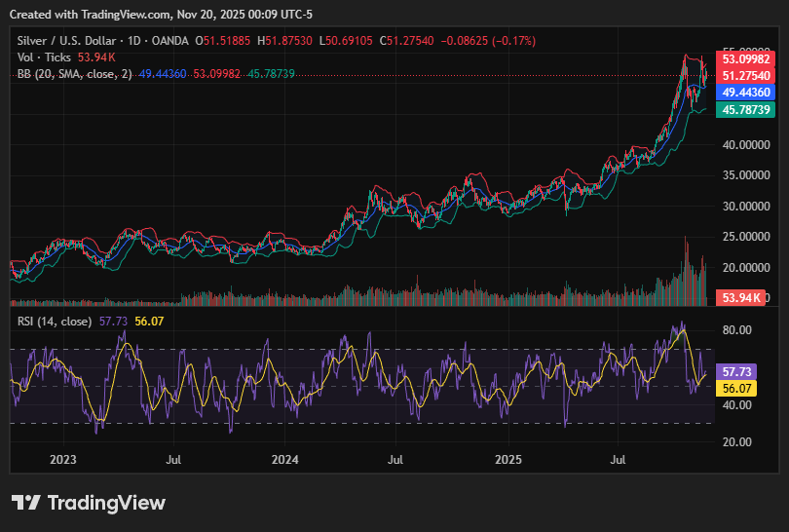This screenshot has width=789, height=532.
Task: Click the TradingView logo icon
Action: [x=26, y=503]
